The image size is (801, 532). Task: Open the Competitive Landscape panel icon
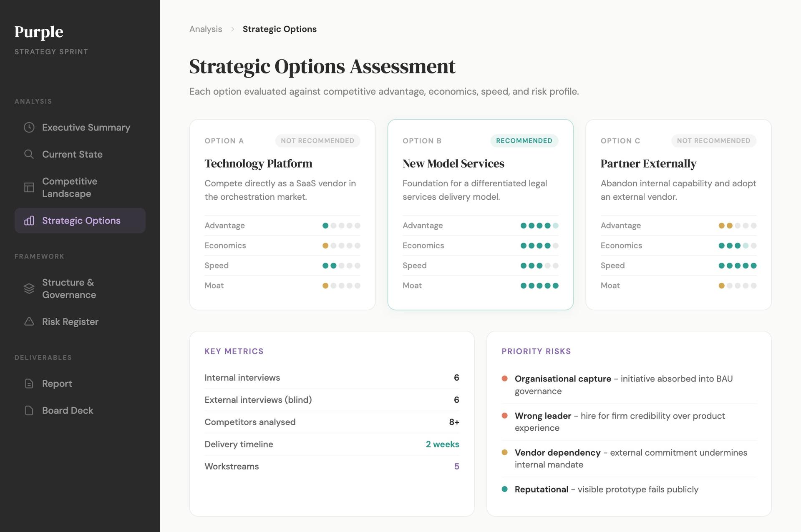[x=29, y=188]
